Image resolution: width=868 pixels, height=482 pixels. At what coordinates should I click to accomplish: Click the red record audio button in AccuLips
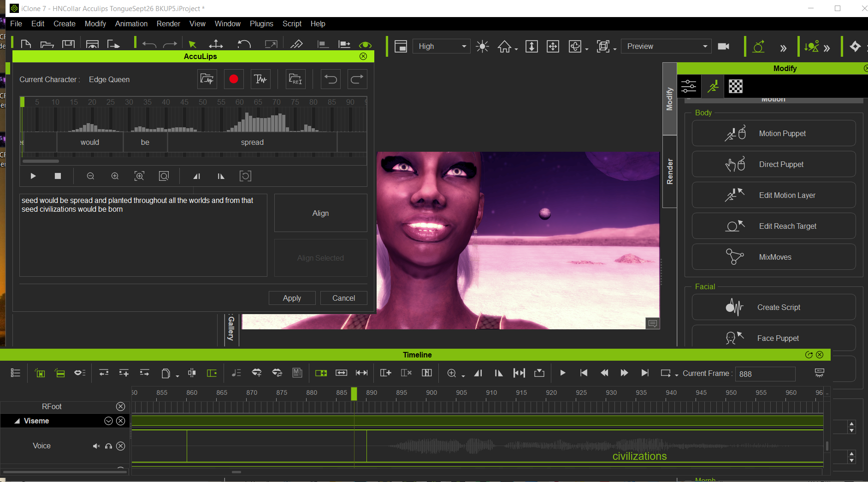[234, 79]
